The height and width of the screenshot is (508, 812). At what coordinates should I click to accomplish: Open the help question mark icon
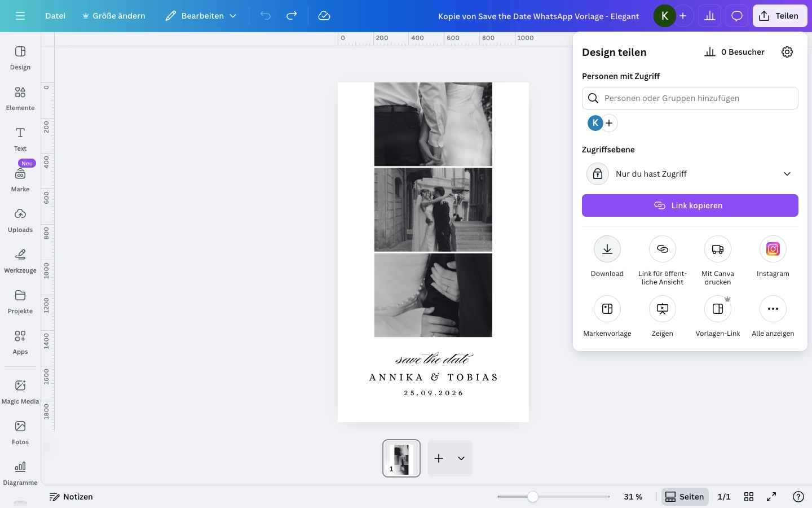click(798, 497)
